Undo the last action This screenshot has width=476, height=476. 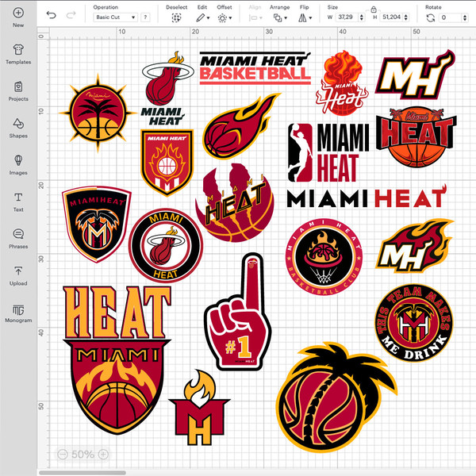pos(51,15)
